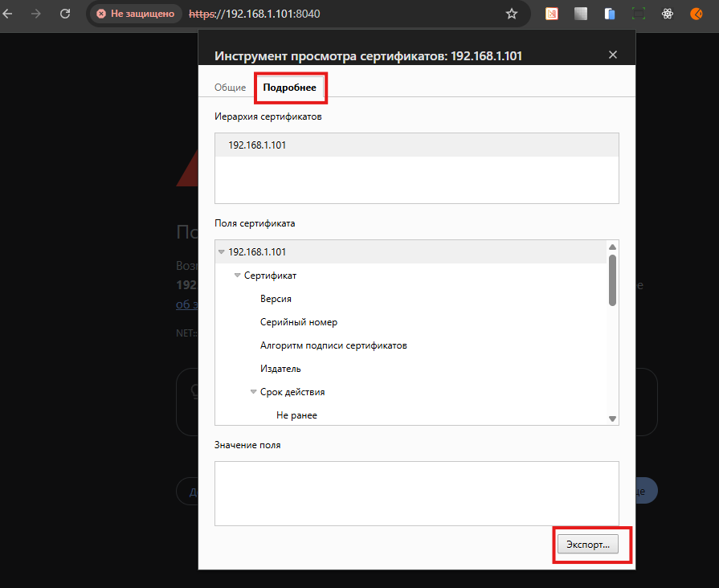
Task: Open the orange extension icon in the toolbar
Action: [697, 14]
